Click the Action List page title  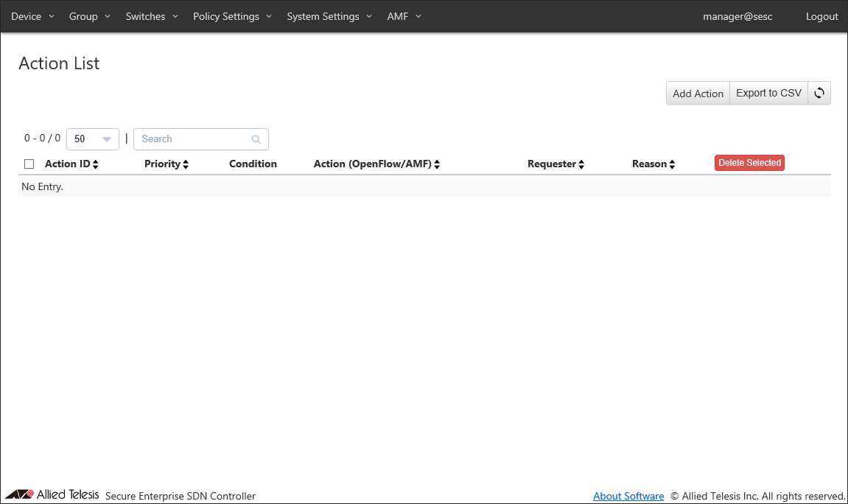(59, 63)
